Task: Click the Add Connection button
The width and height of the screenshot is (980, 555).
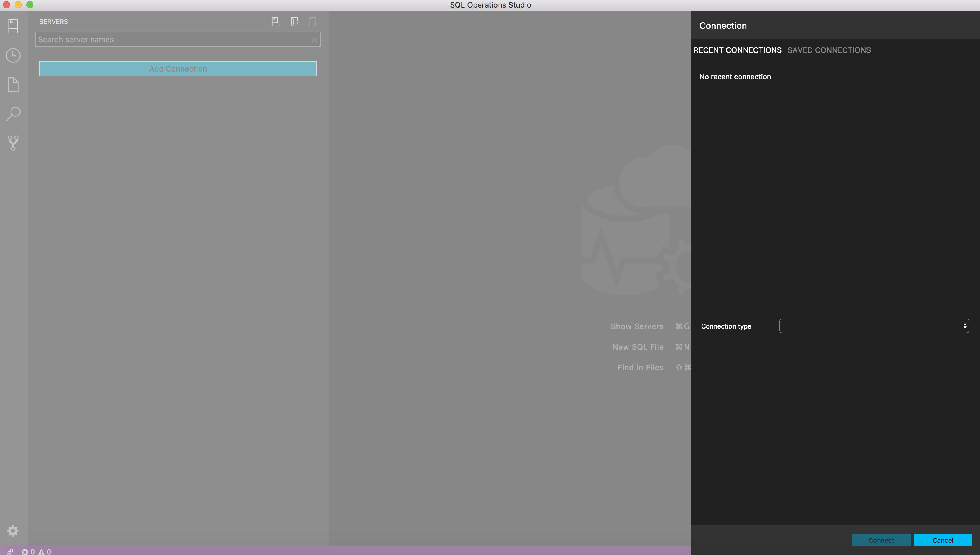Action: tap(178, 69)
